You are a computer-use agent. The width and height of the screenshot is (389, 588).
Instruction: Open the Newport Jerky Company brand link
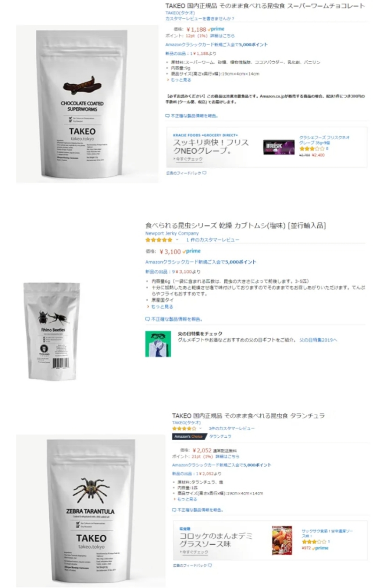172,233
